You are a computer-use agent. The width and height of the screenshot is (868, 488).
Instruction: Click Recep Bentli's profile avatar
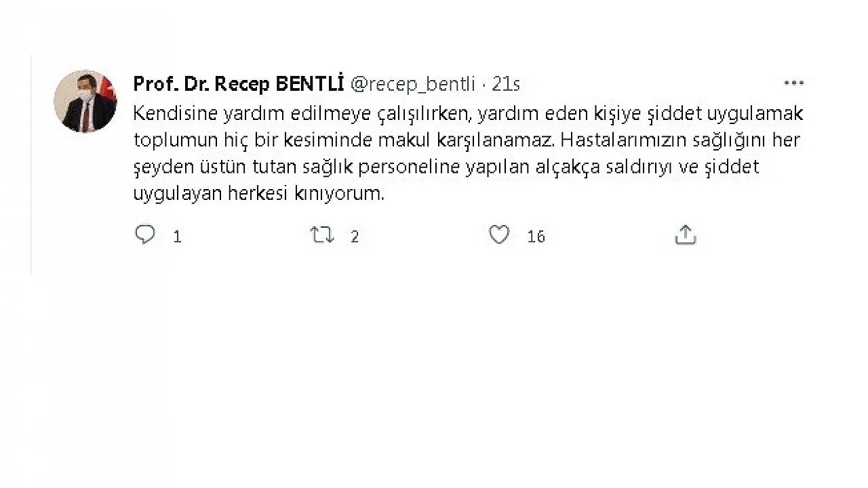[85, 101]
